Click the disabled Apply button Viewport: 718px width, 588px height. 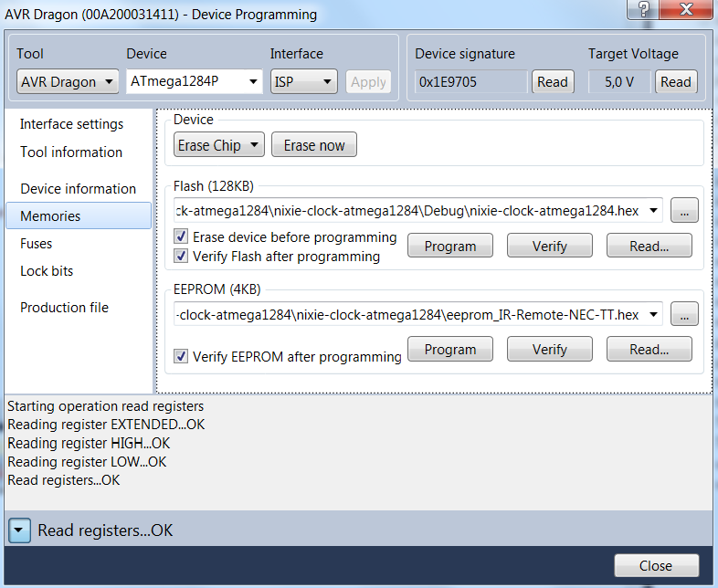point(368,82)
